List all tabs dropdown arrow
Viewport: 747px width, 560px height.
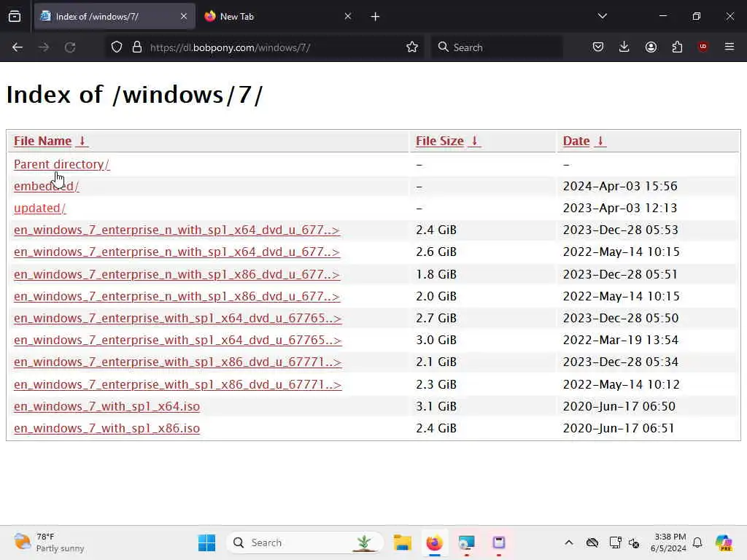tap(602, 16)
